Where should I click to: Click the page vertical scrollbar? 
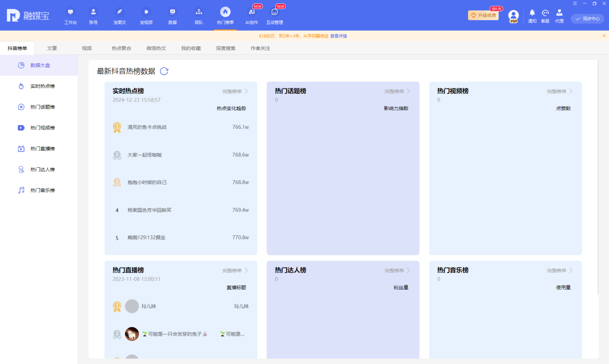pyautogui.click(x=598, y=177)
